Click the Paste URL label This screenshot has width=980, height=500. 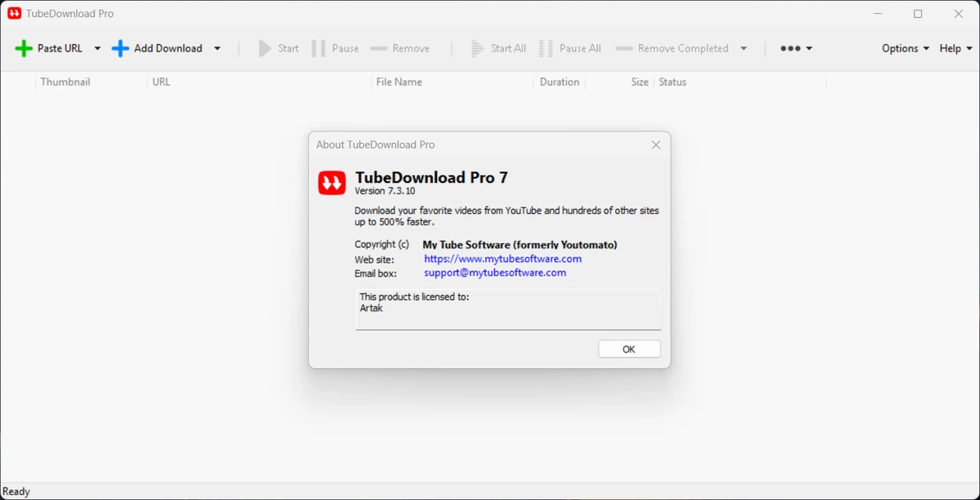tap(60, 48)
